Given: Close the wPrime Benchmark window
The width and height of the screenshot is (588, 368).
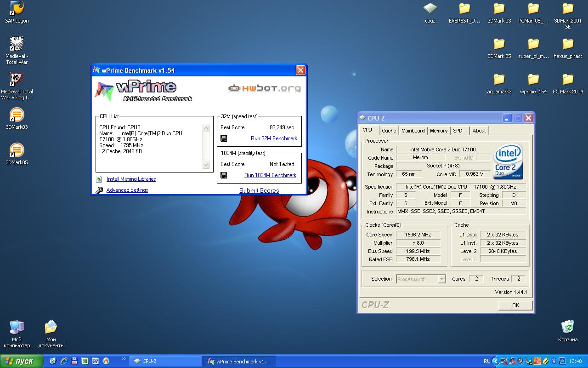Looking at the screenshot, I should point(300,70).
